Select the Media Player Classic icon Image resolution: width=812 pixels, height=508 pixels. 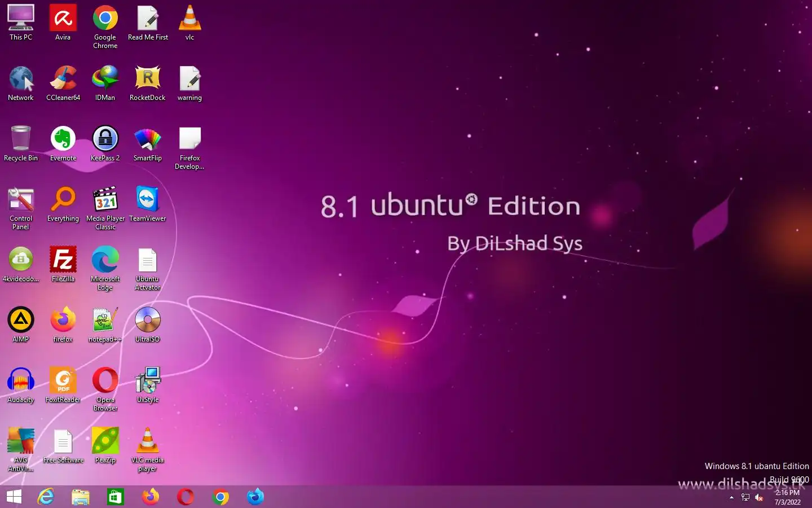105,208
